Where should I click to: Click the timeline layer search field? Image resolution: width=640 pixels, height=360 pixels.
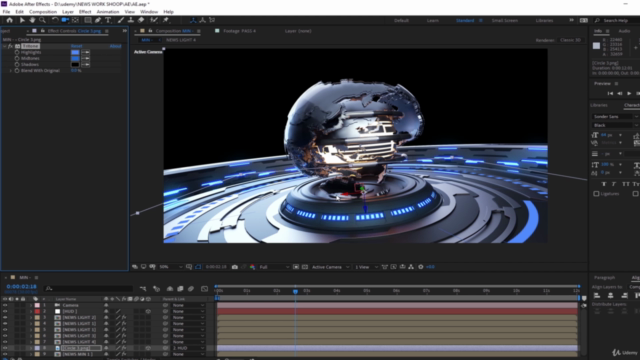89,289
